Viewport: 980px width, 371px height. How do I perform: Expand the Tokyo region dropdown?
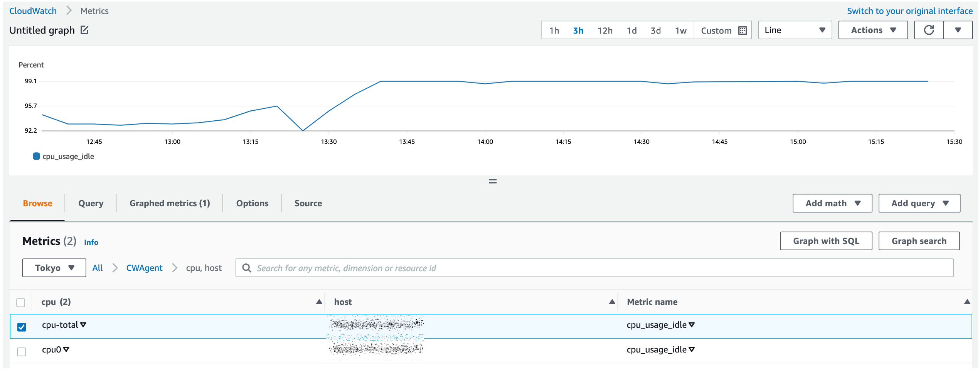point(54,268)
